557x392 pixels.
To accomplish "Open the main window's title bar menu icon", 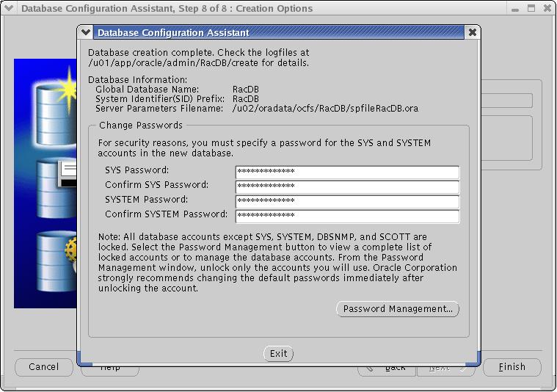I will click(x=10, y=9).
